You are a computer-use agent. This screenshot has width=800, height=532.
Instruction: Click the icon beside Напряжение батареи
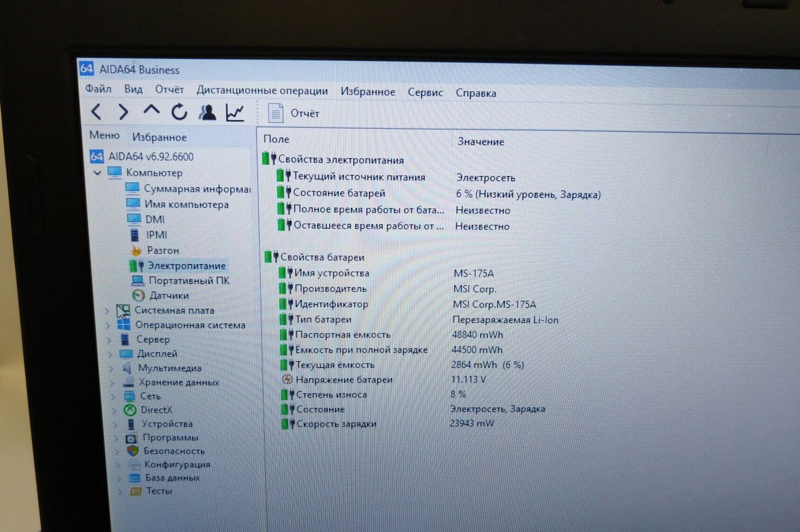287,379
